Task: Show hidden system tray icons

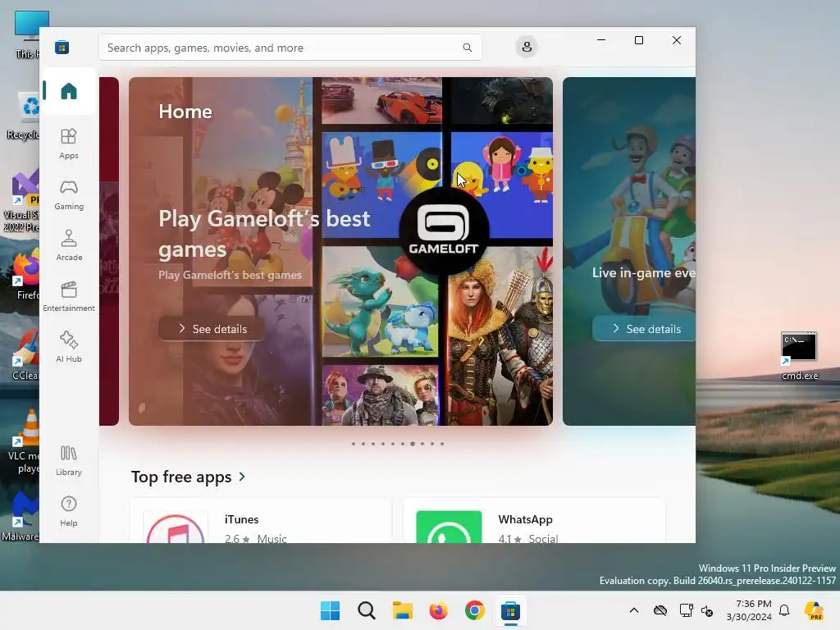Action: click(634, 610)
